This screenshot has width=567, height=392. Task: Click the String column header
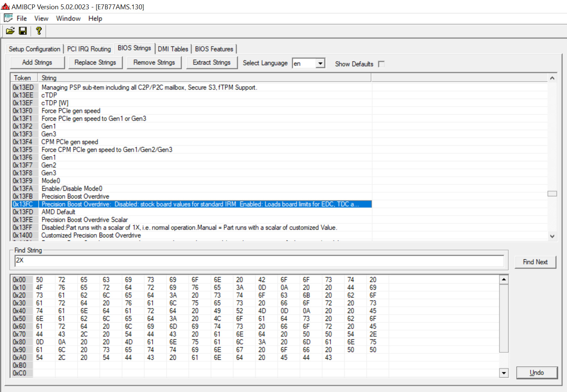(205, 78)
